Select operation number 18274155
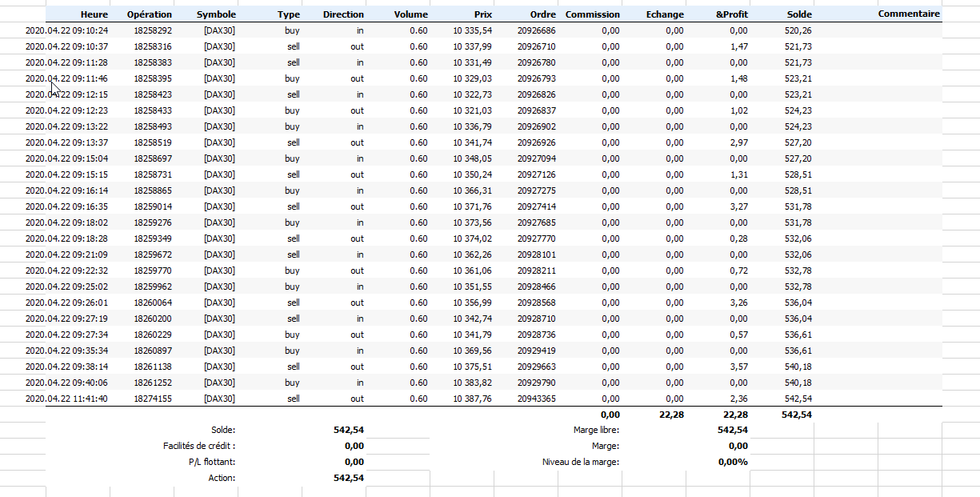 pyautogui.click(x=153, y=399)
